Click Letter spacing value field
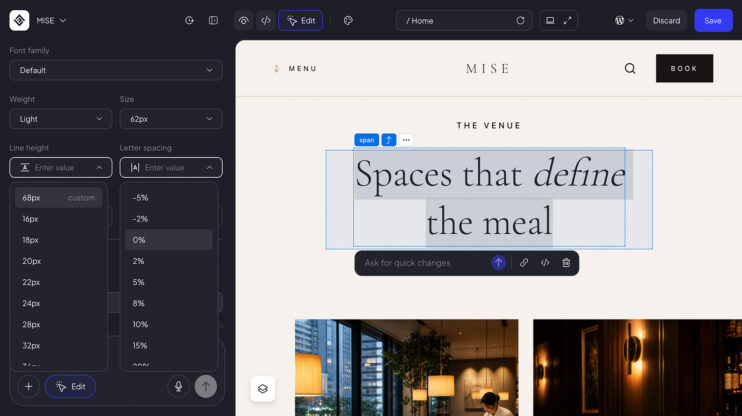 pos(171,168)
